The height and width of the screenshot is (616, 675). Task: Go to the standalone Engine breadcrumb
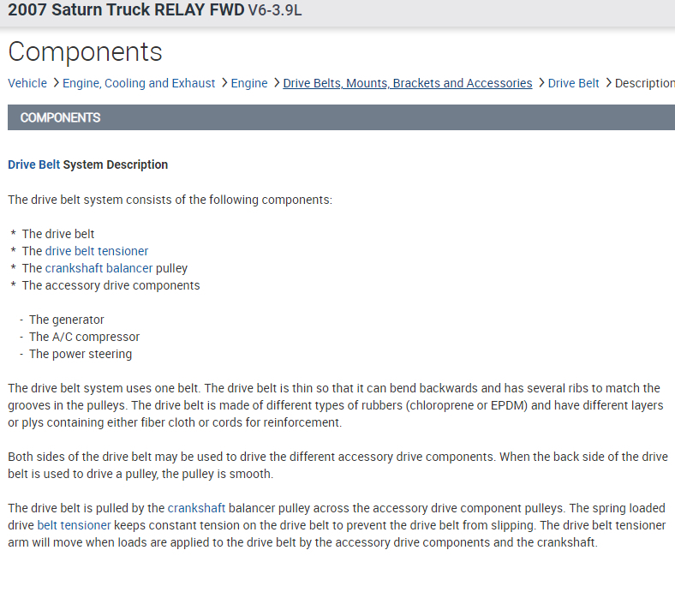click(x=249, y=83)
